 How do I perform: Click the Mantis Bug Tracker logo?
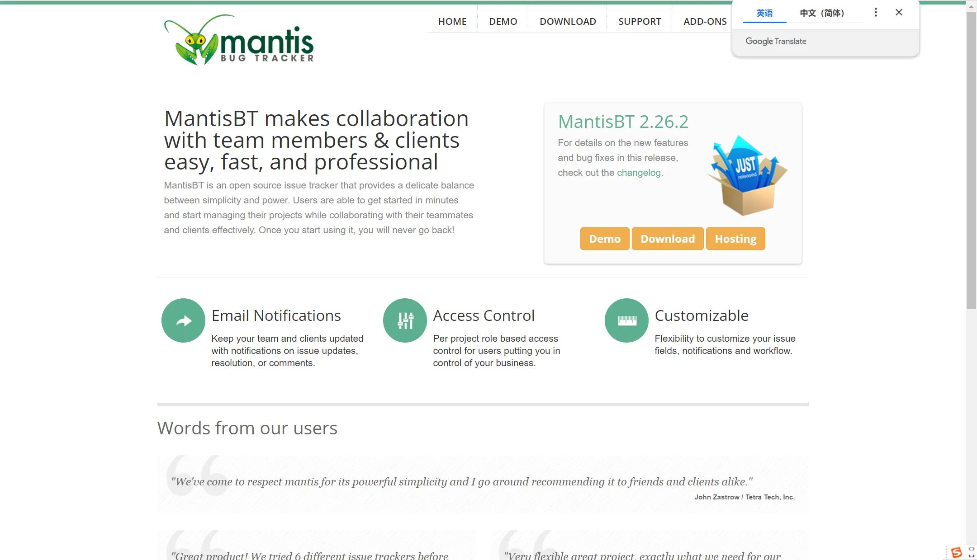pyautogui.click(x=239, y=41)
